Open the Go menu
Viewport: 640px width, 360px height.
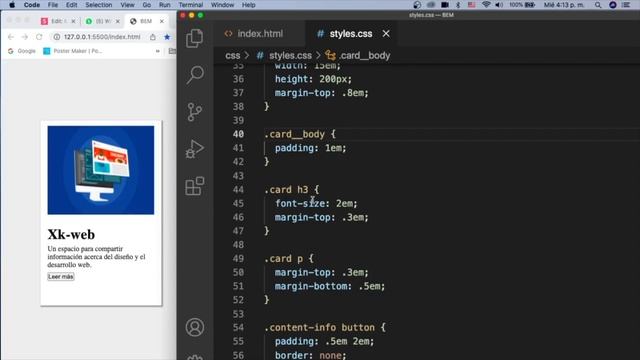point(147,5)
